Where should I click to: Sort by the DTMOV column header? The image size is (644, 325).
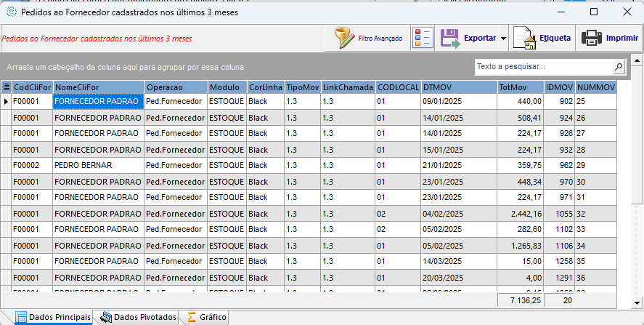click(x=458, y=87)
